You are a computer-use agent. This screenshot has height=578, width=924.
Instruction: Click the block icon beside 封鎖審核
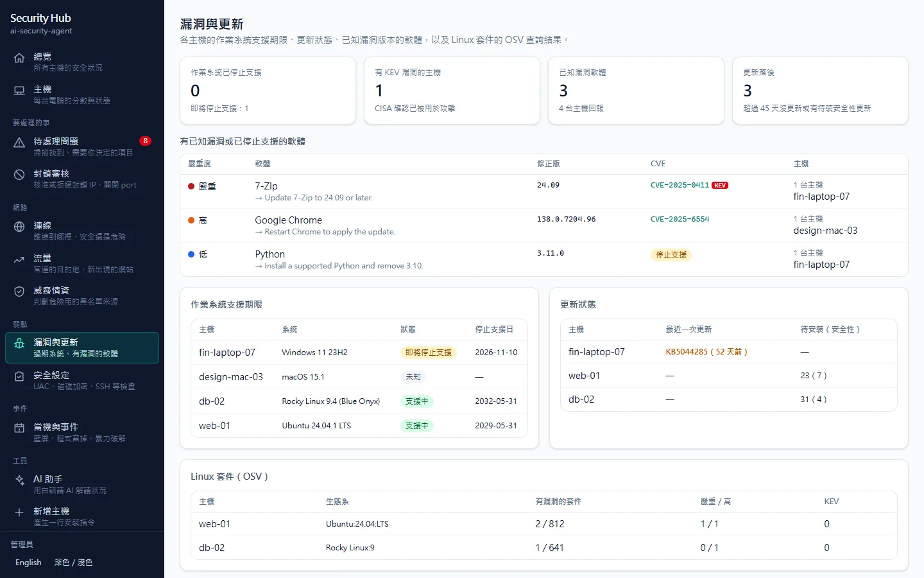tap(19, 175)
